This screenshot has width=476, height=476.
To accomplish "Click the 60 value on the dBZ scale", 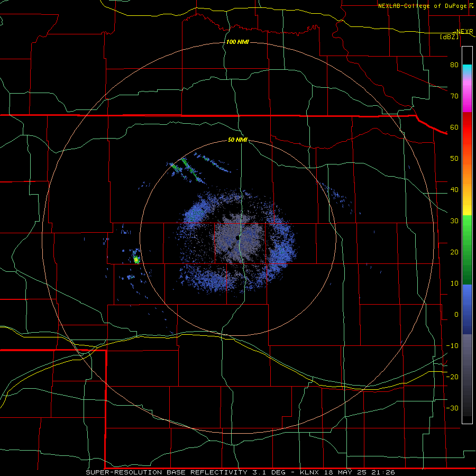I will tap(454, 127).
